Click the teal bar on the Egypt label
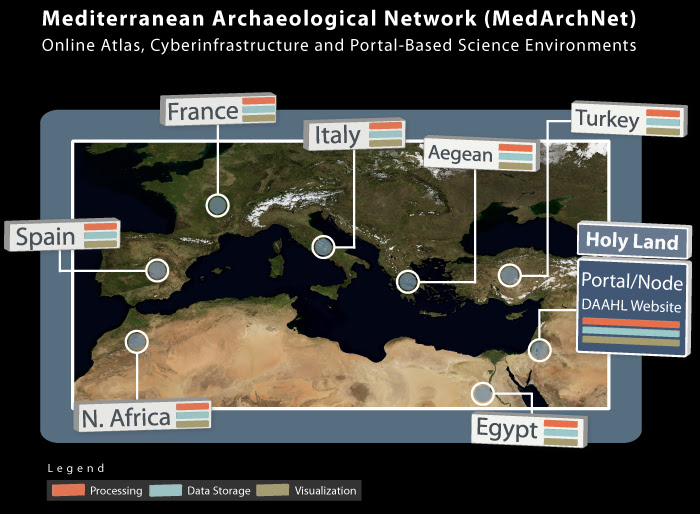This screenshot has width=700, height=514. [x=561, y=433]
